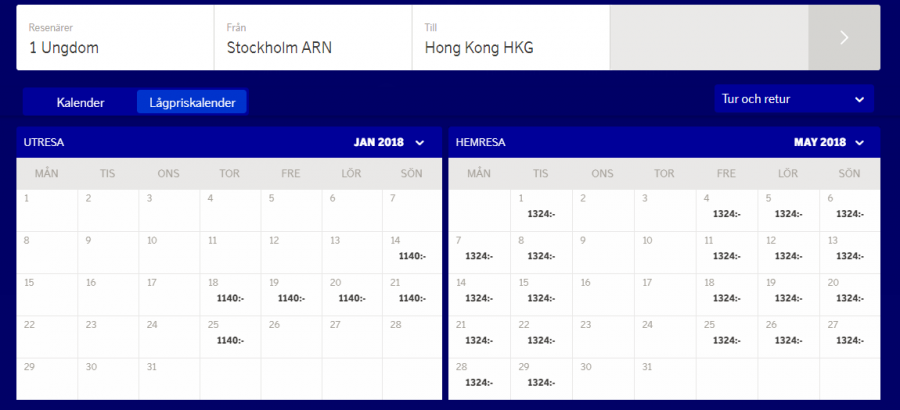Select January 25 departure date
Image resolution: width=900 pixels, height=410 pixels.
coord(229,336)
